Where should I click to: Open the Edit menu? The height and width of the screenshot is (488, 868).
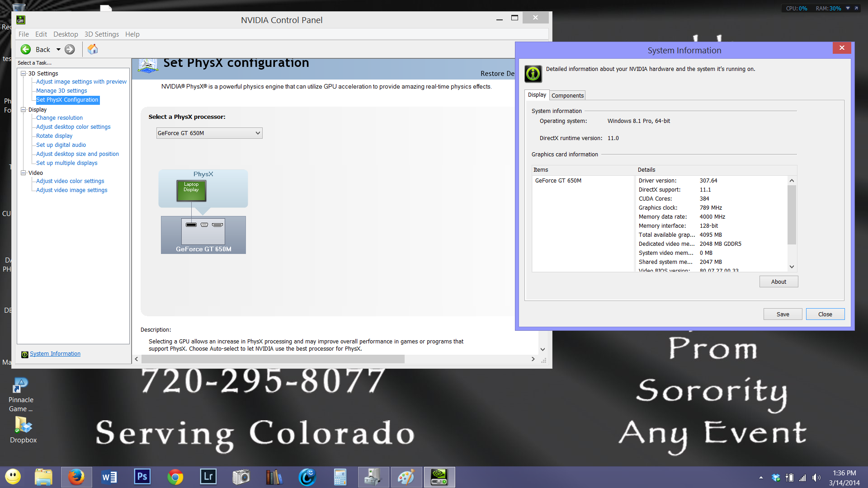pos(41,34)
